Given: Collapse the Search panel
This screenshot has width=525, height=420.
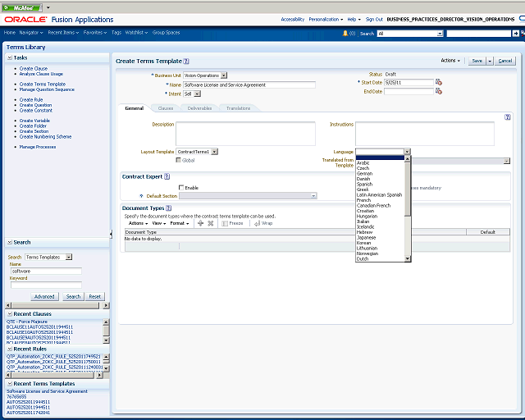Looking at the screenshot, I should (10, 242).
